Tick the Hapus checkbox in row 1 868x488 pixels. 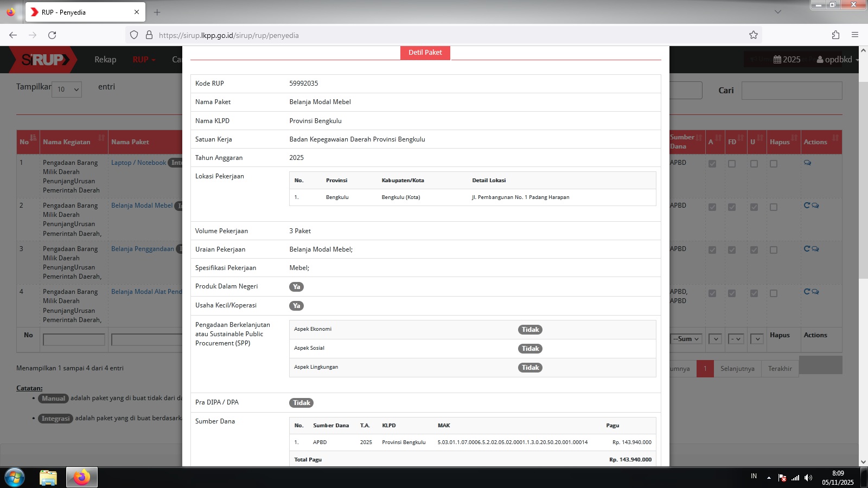point(773,164)
